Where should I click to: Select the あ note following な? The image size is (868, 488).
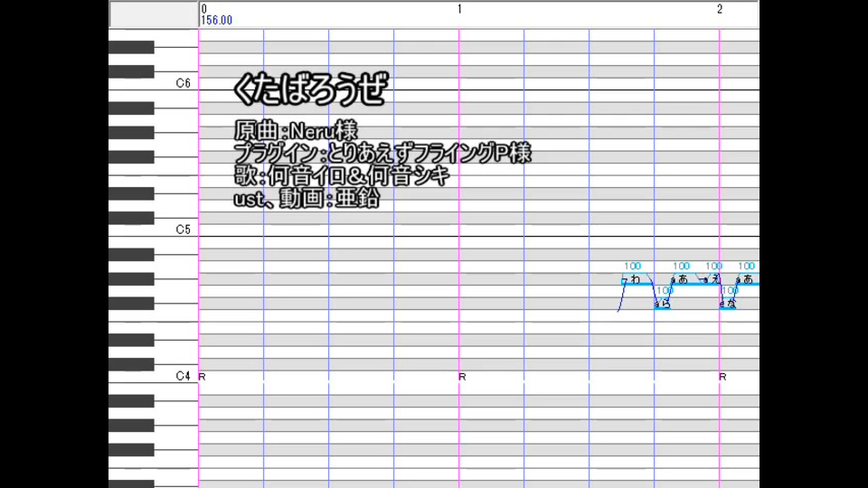[x=748, y=280]
